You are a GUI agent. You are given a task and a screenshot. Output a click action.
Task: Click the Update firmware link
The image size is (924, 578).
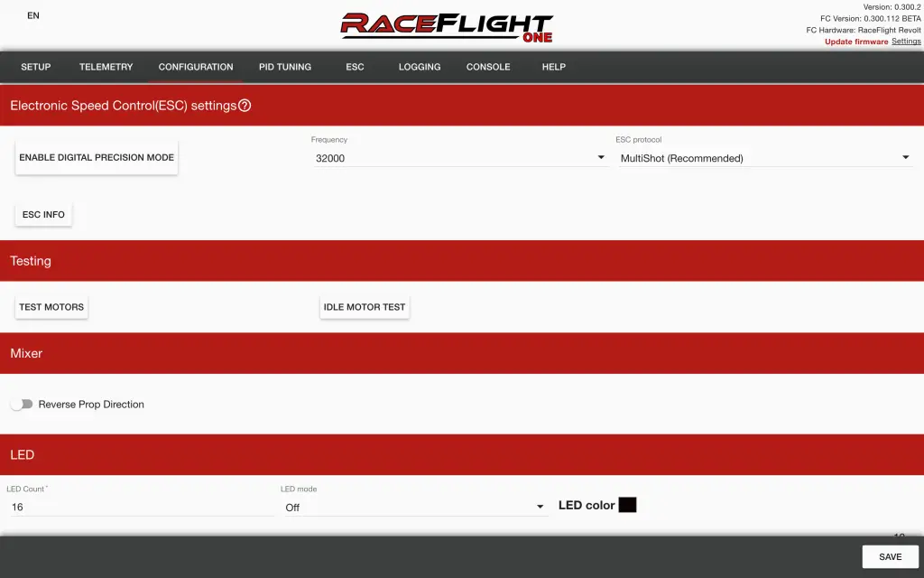pos(855,41)
